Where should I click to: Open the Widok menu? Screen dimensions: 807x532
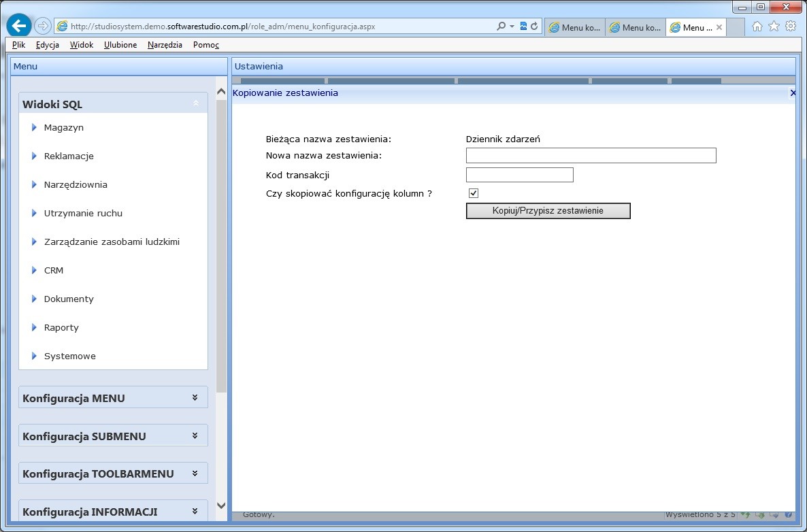[x=82, y=45]
